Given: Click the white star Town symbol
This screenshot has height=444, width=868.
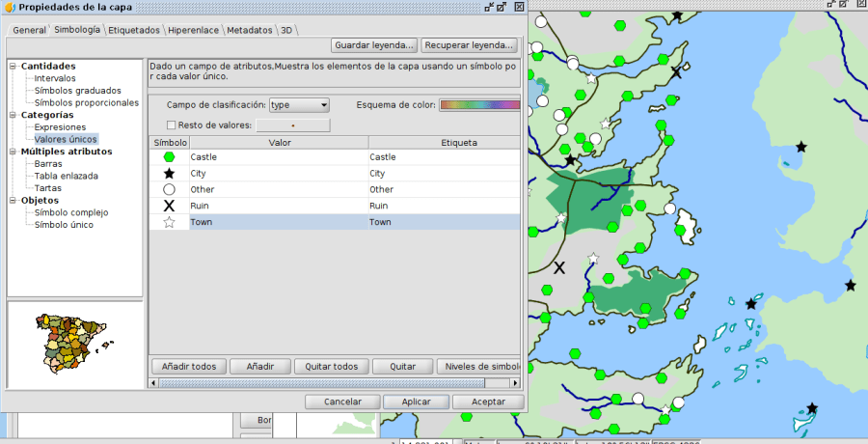Looking at the screenshot, I should tap(169, 222).
